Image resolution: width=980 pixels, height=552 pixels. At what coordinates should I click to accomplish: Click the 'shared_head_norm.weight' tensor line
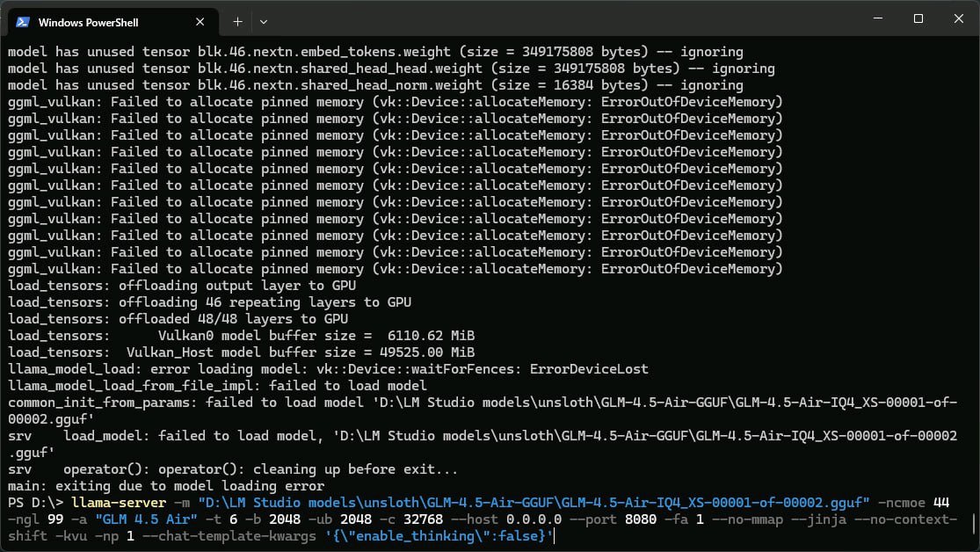click(x=375, y=85)
